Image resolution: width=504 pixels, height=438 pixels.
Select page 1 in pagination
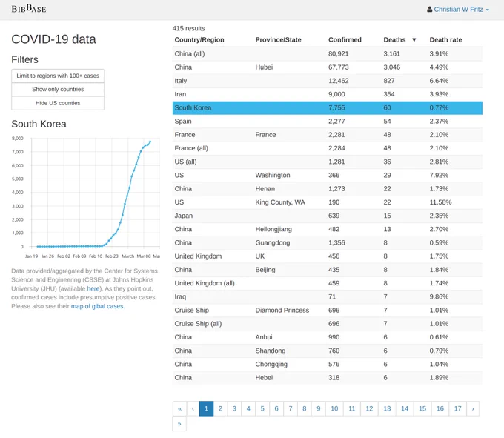[206, 409]
